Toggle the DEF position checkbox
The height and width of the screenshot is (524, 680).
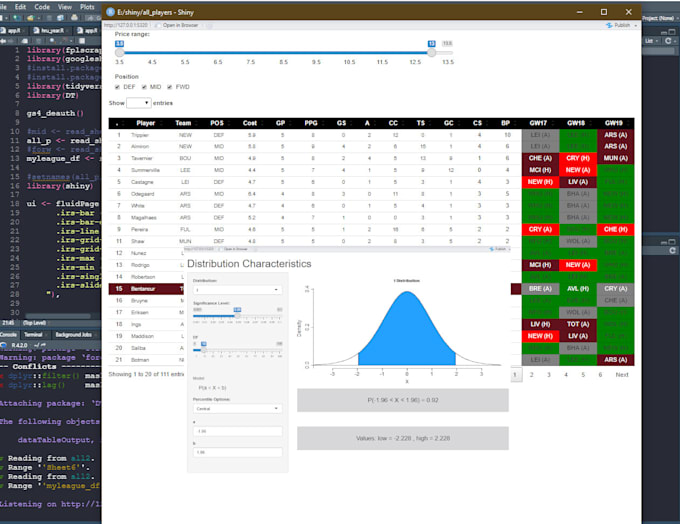(117, 87)
